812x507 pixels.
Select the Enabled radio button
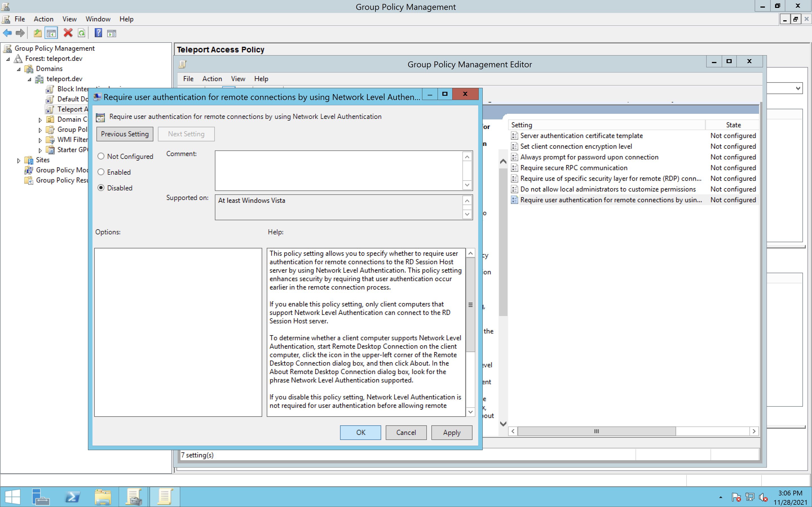point(101,172)
